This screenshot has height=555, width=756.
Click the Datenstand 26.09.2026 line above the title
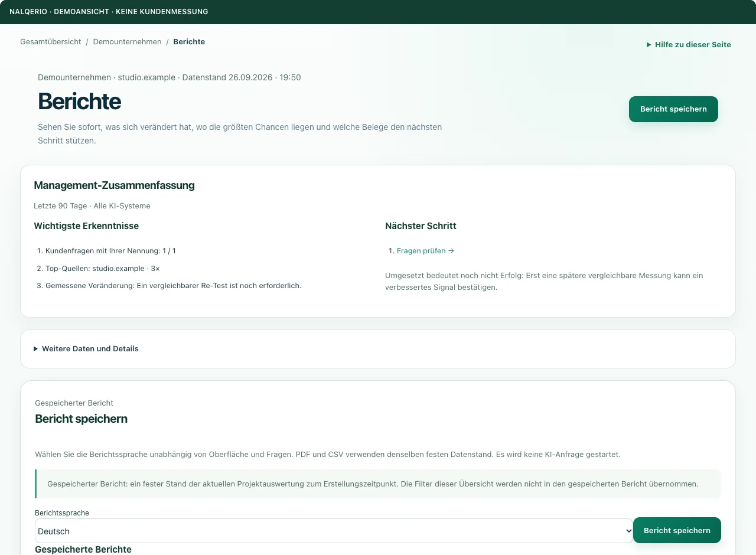[x=170, y=77]
